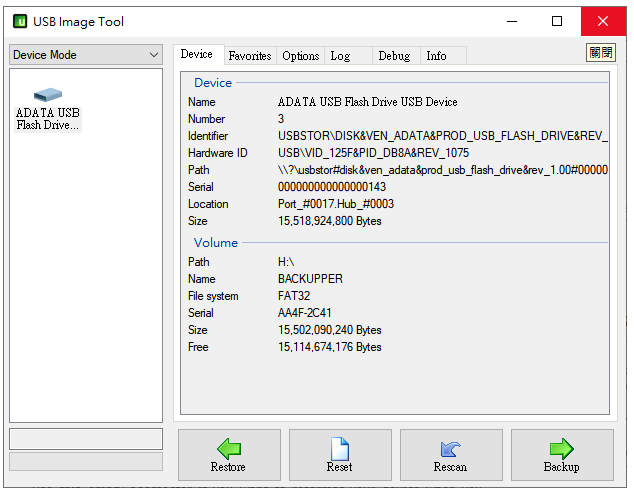634x493 pixels.
Task: Click the USB Image Tool title icon
Action: click(x=20, y=21)
